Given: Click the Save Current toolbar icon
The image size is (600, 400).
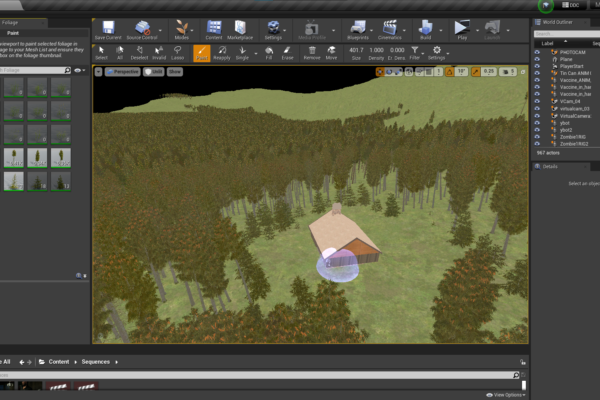Looking at the screenshot, I should coord(108,30).
